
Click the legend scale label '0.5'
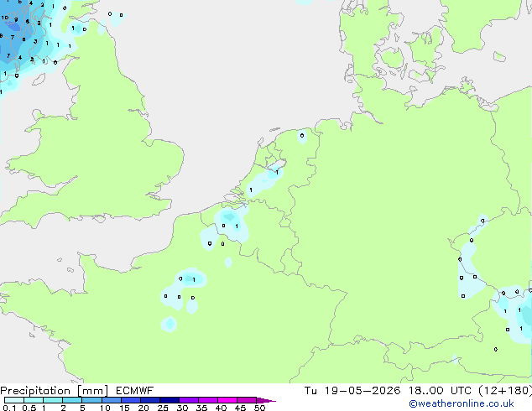pos(29,408)
